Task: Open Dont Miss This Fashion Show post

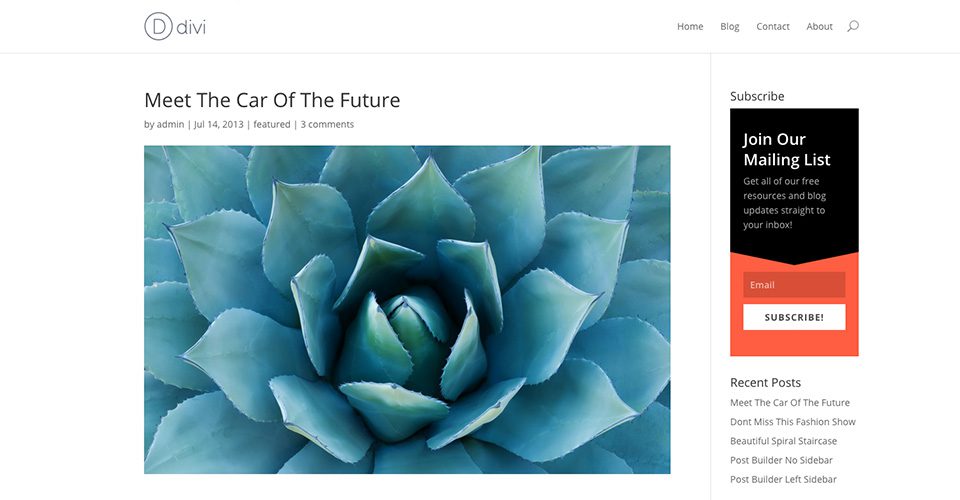Action: (x=793, y=422)
